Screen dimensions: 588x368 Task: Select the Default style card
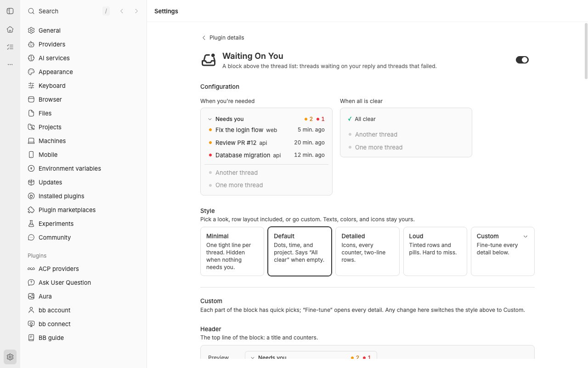pos(300,251)
